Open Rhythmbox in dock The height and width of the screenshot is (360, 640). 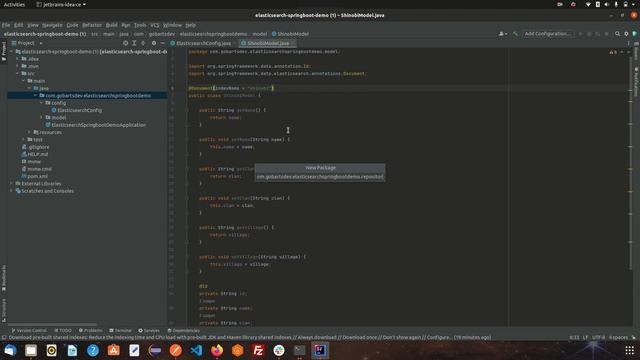(x=51, y=350)
